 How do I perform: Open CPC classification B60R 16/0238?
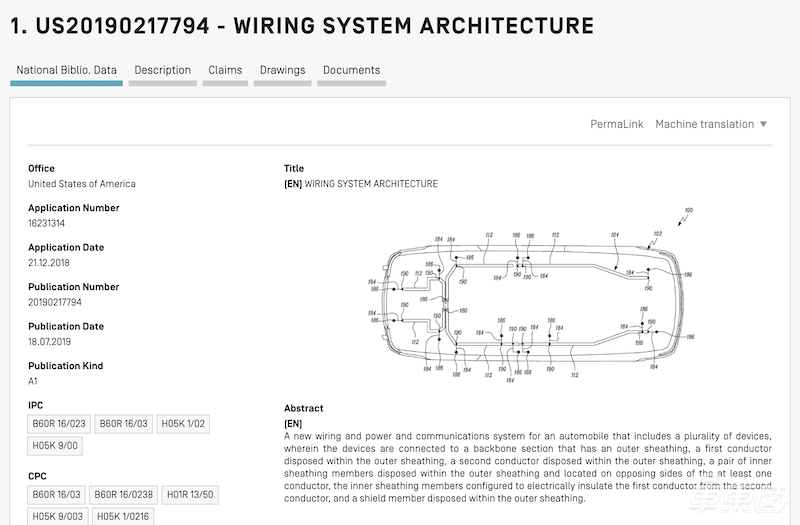click(124, 494)
